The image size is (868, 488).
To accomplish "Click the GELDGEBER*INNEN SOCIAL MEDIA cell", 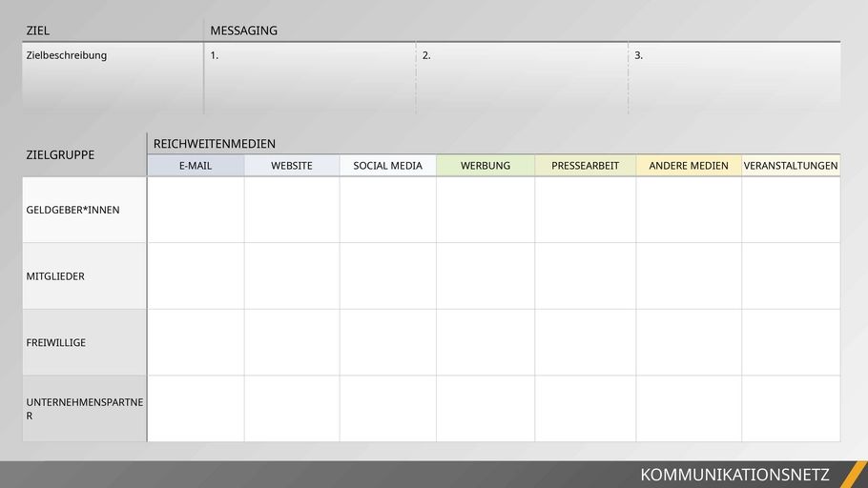I will (387, 210).
